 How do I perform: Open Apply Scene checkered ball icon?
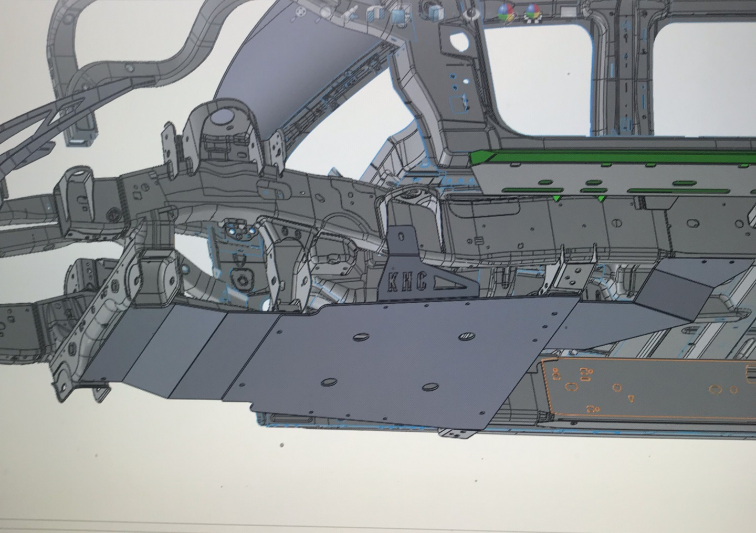click(x=532, y=12)
